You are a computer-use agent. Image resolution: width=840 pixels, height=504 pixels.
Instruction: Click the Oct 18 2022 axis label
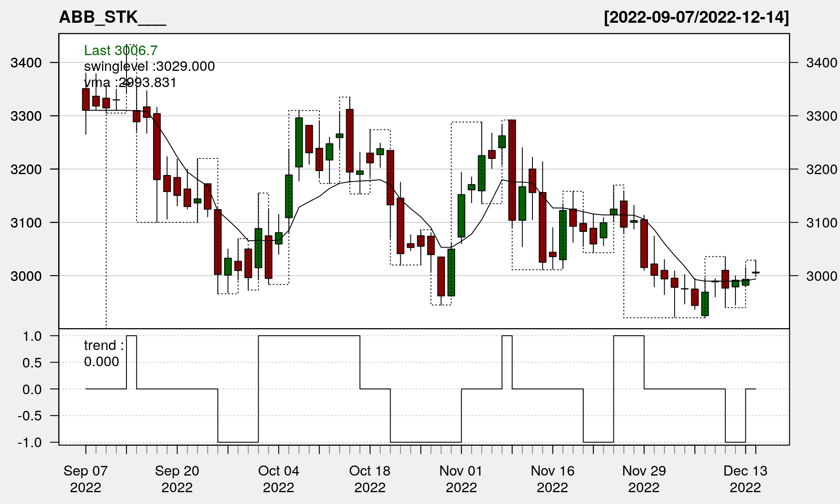pos(370,479)
